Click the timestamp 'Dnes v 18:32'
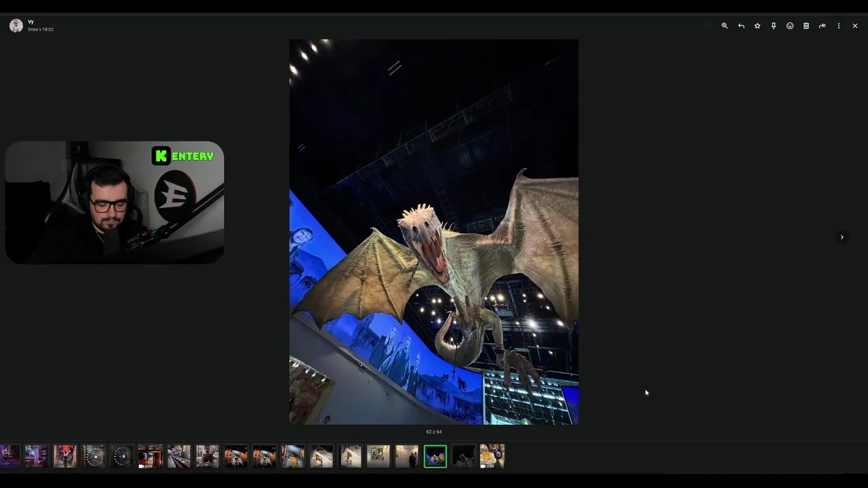 (41, 30)
